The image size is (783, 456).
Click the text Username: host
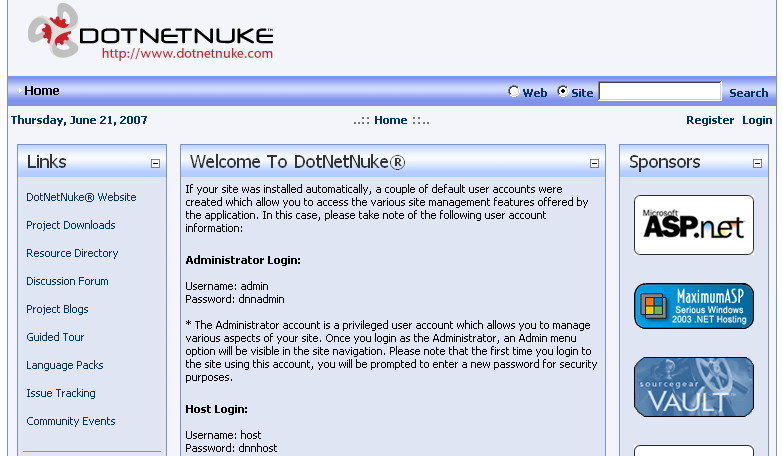(223, 435)
